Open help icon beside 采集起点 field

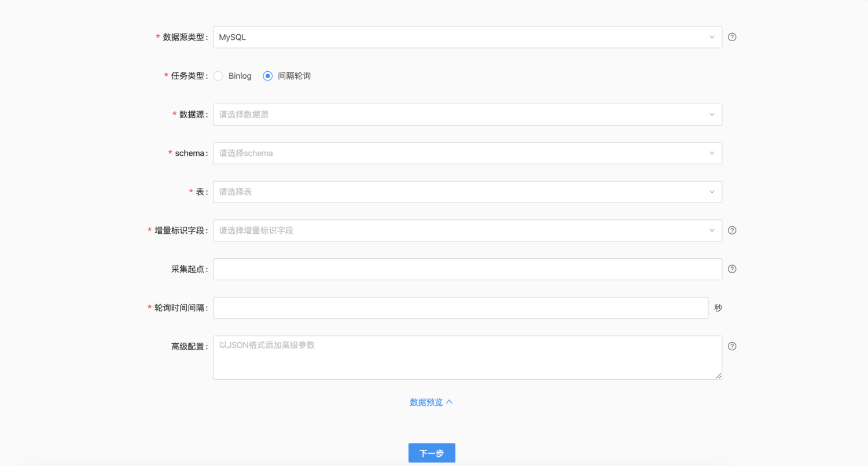(x=732, y=269)
